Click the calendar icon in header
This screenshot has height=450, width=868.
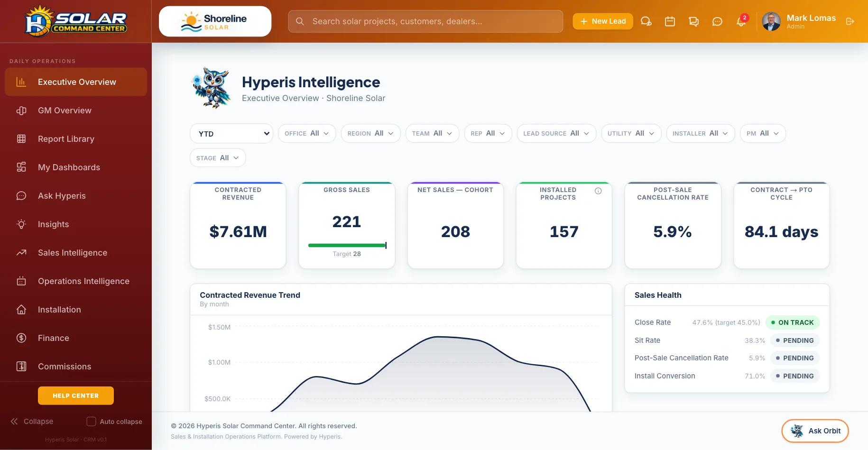[x=670, y=21]
